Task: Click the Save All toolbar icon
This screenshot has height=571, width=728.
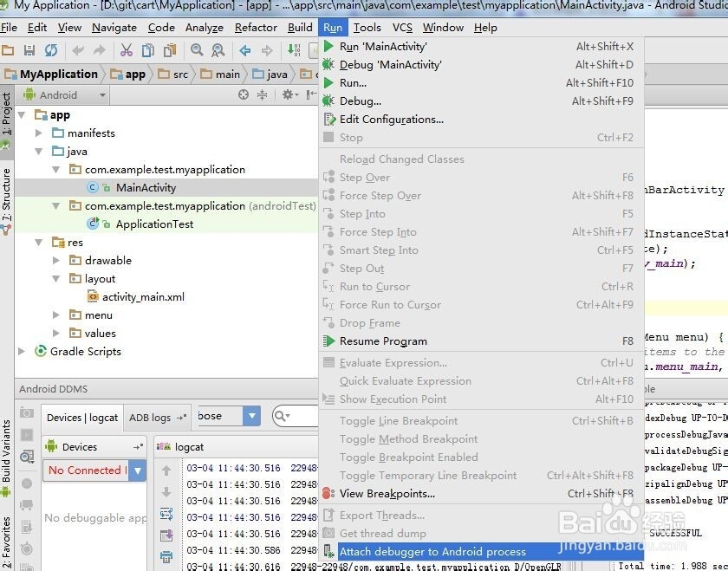Action: (x=29, y=50)
